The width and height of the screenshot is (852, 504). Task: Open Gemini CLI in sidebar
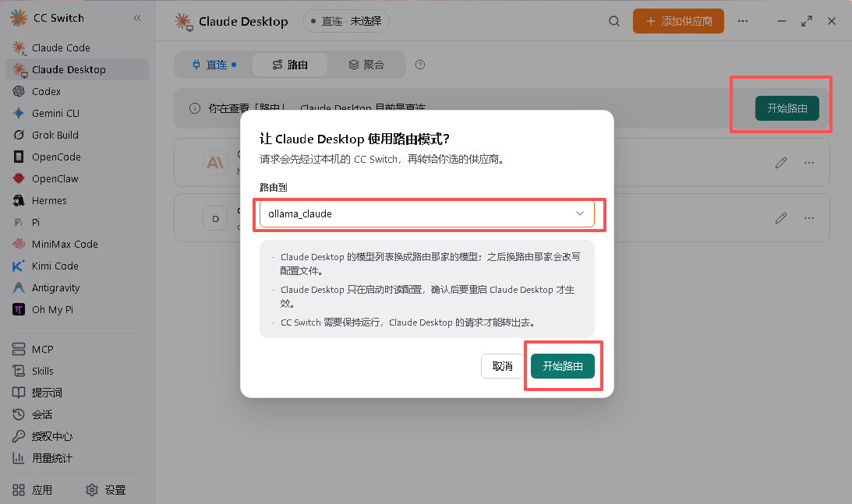[x=76, y=113]
